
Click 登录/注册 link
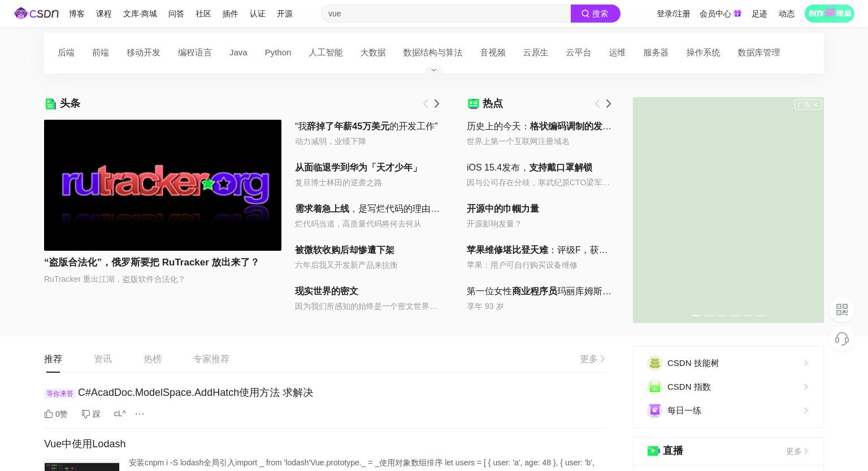point(674,14)
